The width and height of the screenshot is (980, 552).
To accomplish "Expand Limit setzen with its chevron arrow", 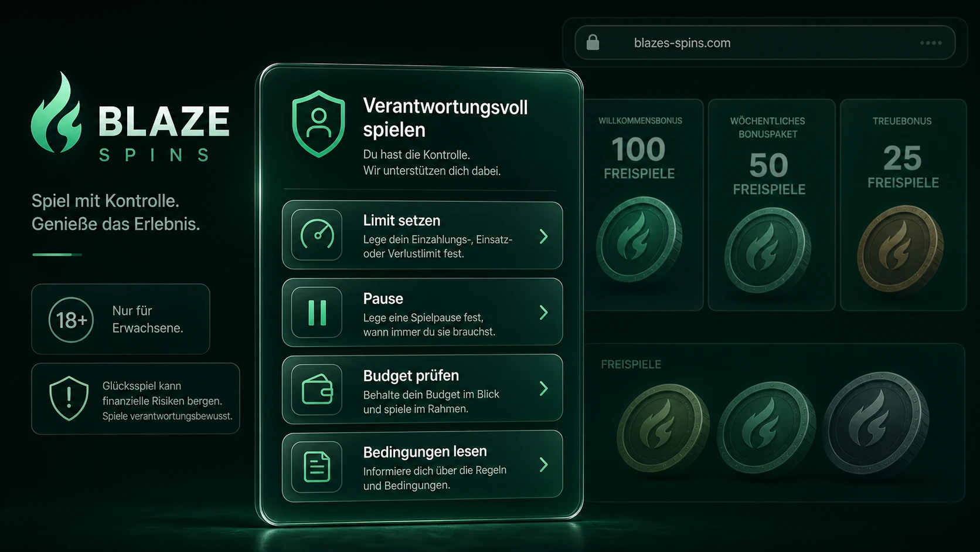I will (543, 236).
